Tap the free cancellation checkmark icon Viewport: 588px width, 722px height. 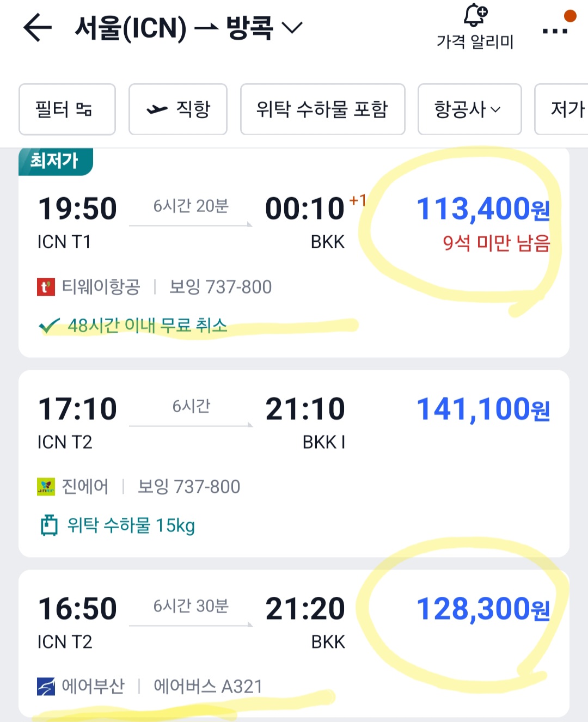point(49,326)
